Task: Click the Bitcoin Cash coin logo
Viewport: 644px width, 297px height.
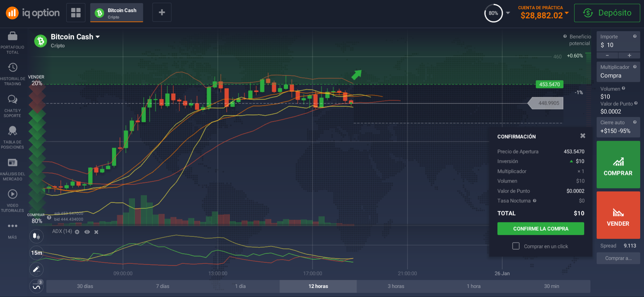Action: 41,41
